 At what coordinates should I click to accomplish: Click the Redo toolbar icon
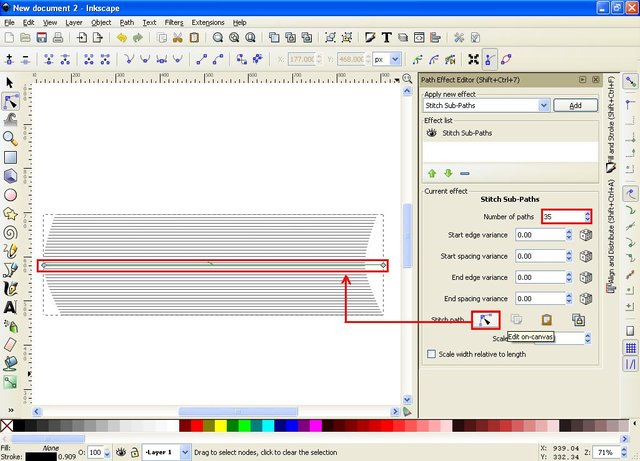point(138,38)
